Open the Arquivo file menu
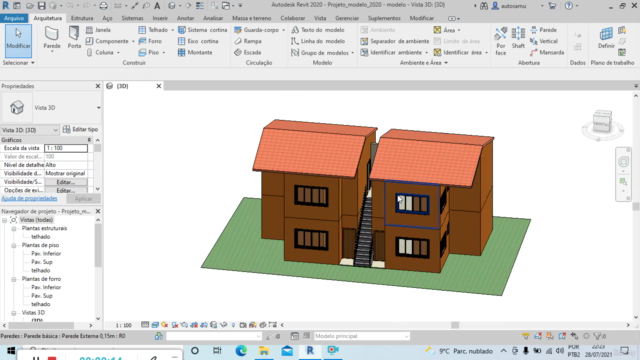This screenshot has width=640, height=360. (14, 18)
